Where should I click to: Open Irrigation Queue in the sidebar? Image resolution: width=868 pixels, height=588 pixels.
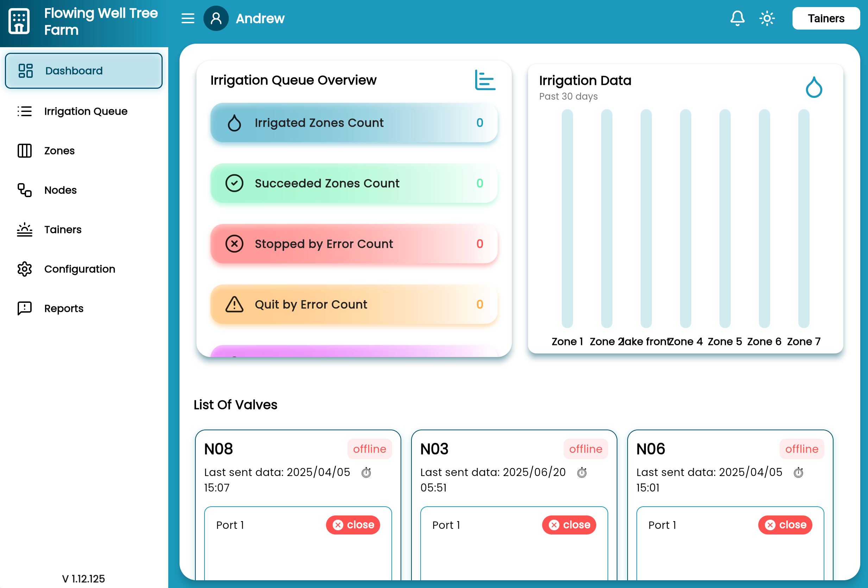click(x=86, y=111)
